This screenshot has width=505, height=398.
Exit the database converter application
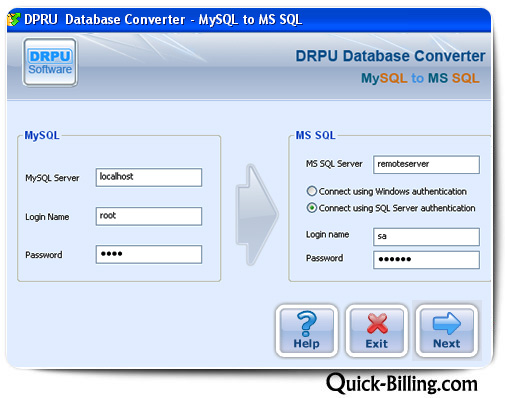(377, 330)
